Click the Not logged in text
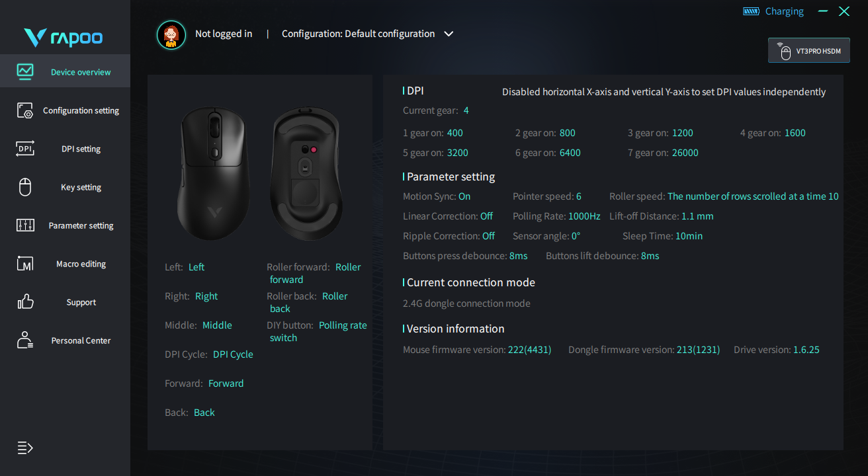Screen dimensions: 868x476 [x=224, y=34]
